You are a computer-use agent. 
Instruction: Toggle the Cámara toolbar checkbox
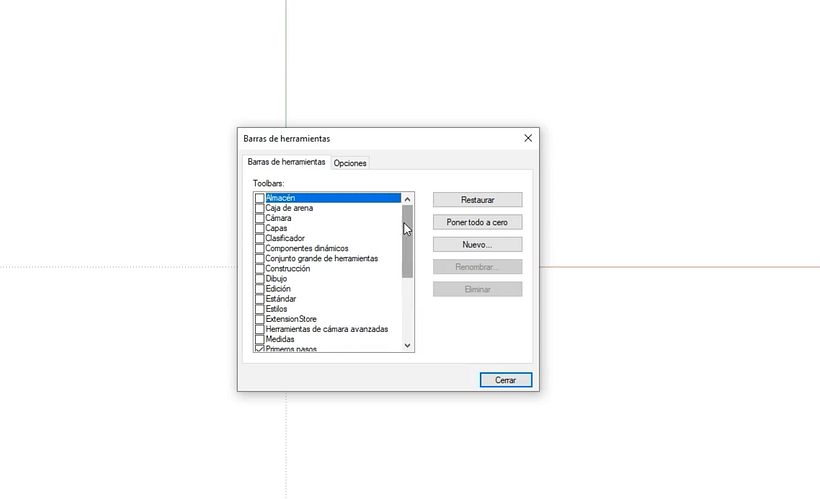click(x=259, y=218)
